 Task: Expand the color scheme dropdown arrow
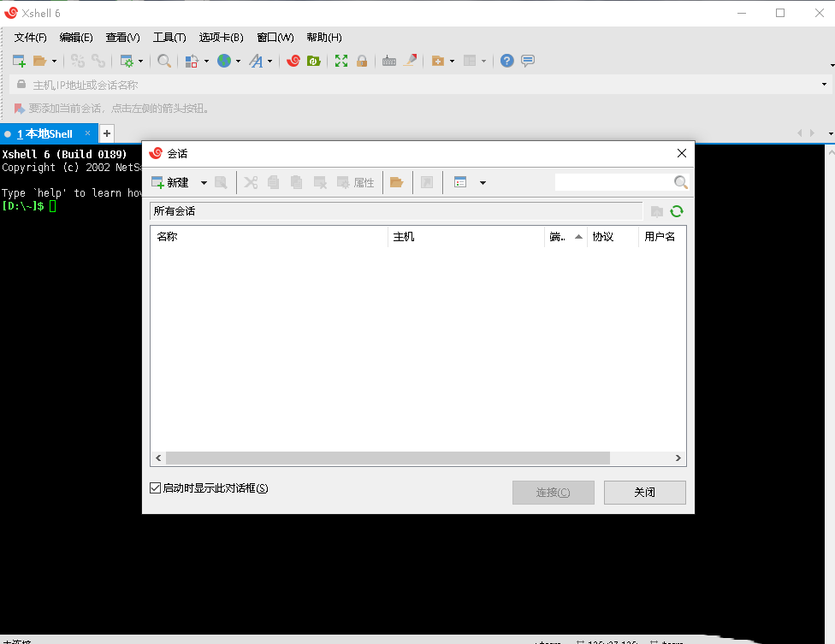pos(207,62)
